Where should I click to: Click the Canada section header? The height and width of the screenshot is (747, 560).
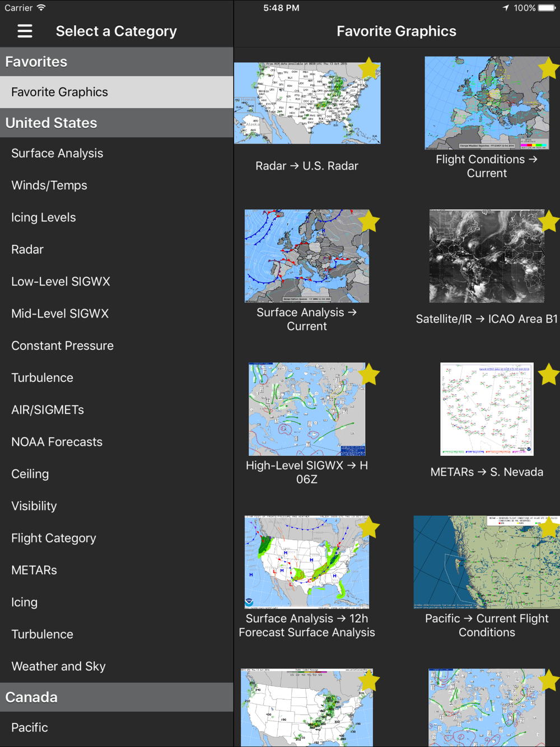[116, 697]
